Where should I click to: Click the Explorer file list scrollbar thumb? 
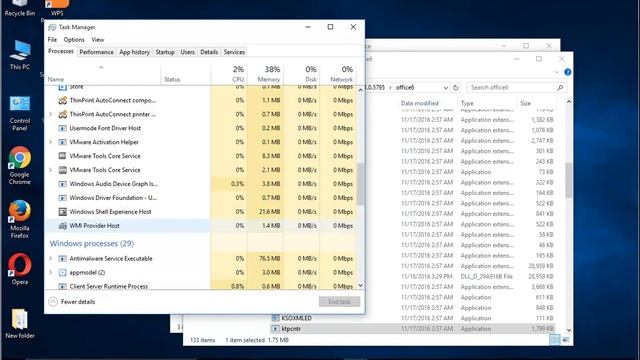pyautogui.click(x=569, y=180)
